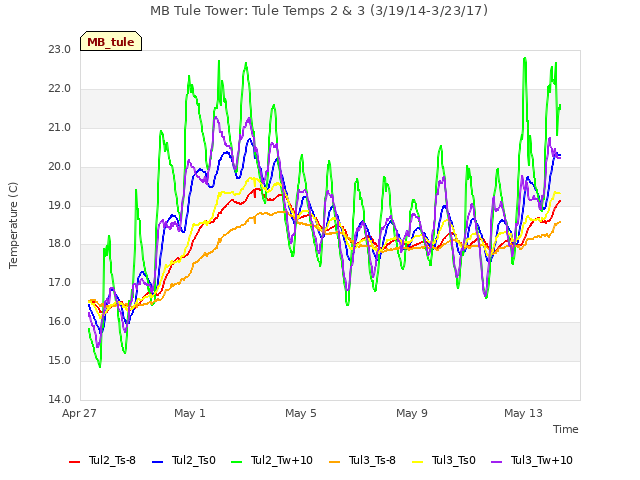Viewport: 640px width, 480px height.
Task: Click the 14.0 y-axis value
Action: pos(60,400)
